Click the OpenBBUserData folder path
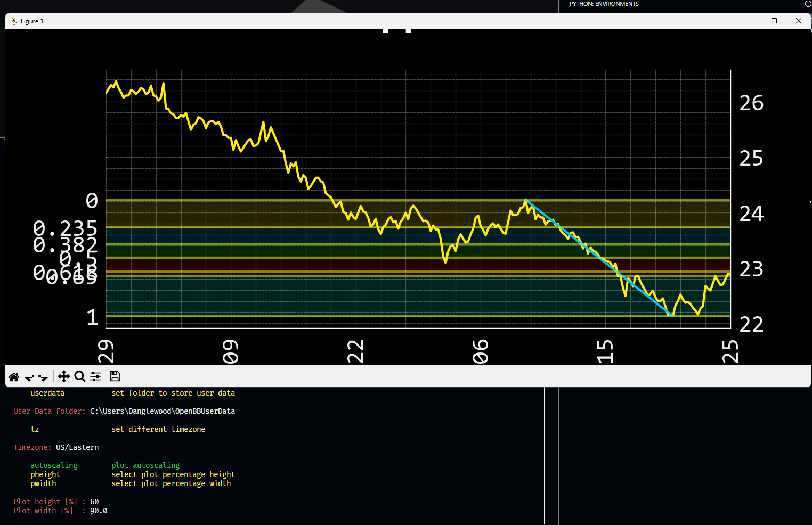Image resolution: width=812 pixels, height=525 pixels. (162, 411)
